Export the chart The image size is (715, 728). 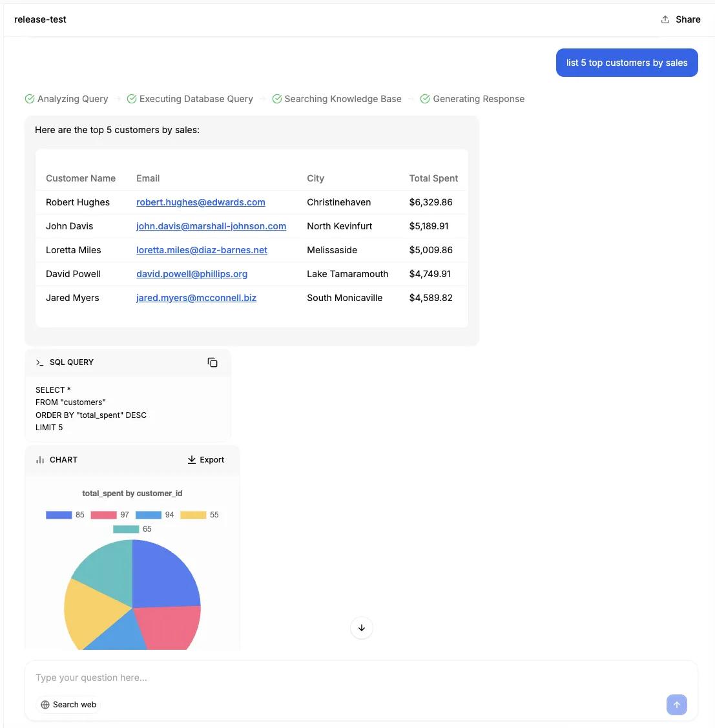click(205, 460)
